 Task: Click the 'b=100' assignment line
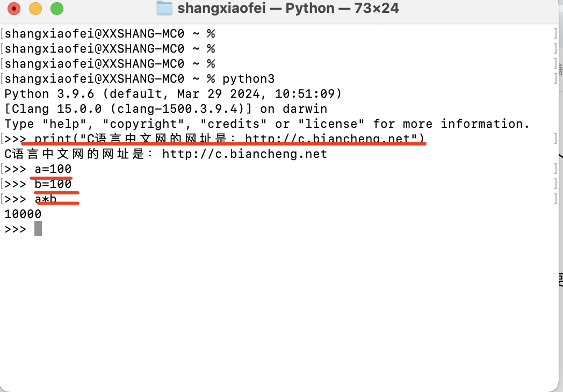pos(53,184)
